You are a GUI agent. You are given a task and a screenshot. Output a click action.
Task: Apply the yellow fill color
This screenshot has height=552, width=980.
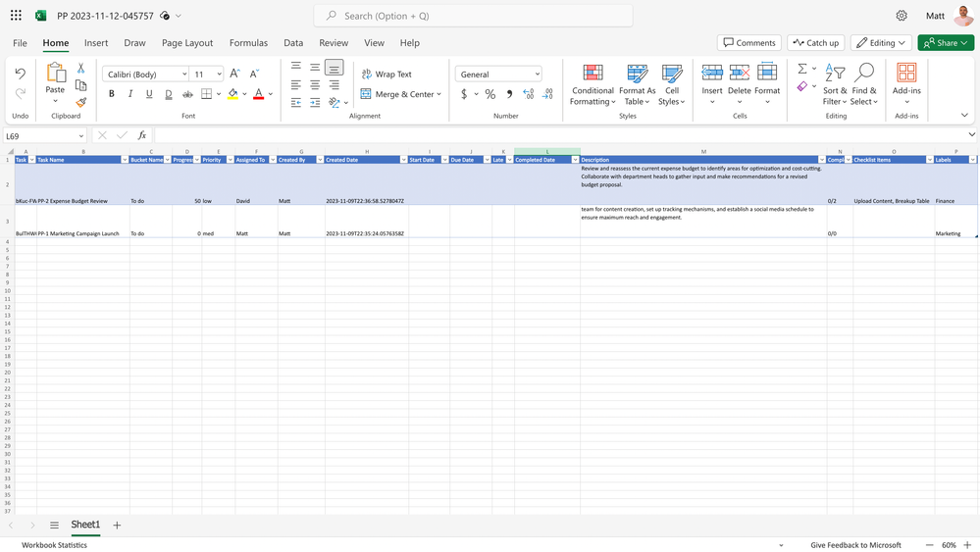232,94
